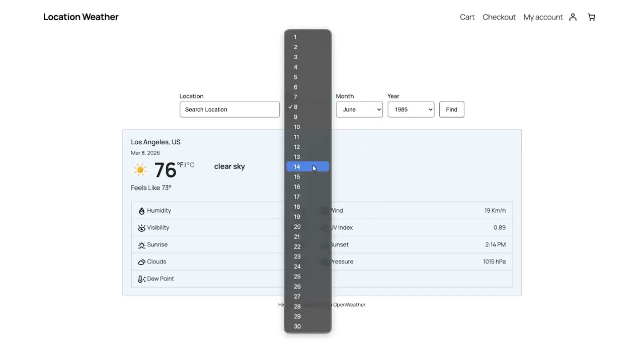Viewport: 644px width, 362px height.
Task: Open the My account link
Action: 543,17
